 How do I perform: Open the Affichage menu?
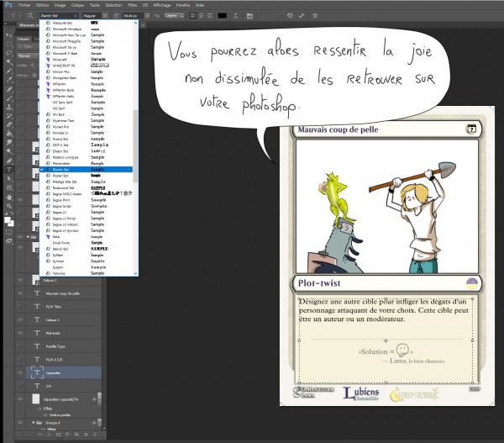[x=162, y=5]
